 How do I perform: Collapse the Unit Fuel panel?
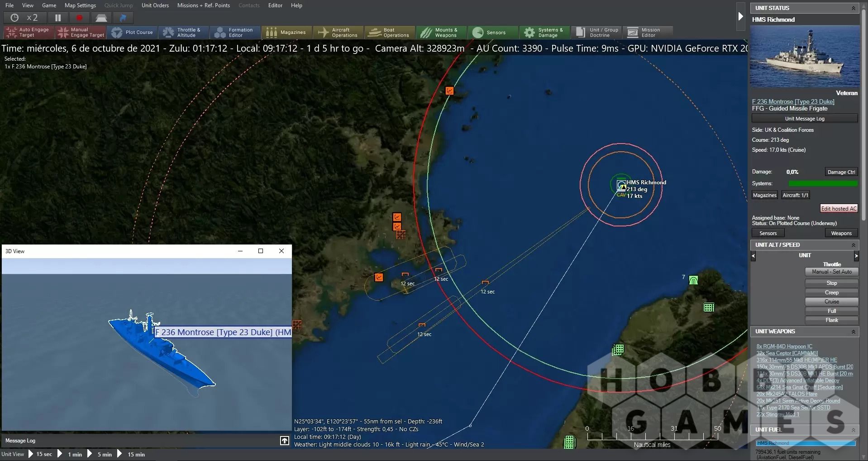[854, 430]
